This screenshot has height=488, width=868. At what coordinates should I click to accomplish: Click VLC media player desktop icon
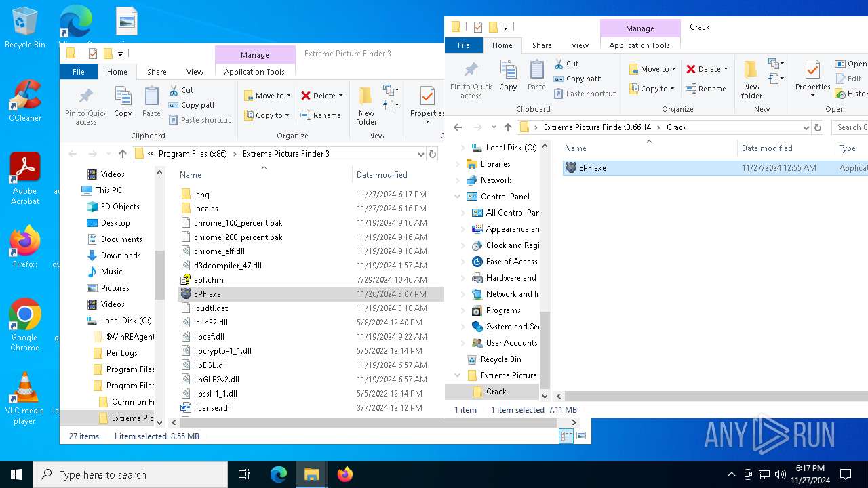[24, 398]
